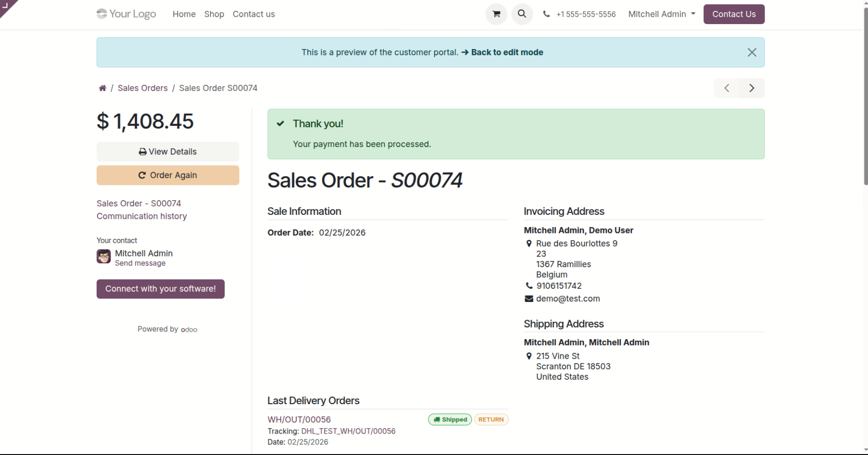Go to next order arrow
The height and width of the screenshot is (455, 868).
[x=752, y=88]
